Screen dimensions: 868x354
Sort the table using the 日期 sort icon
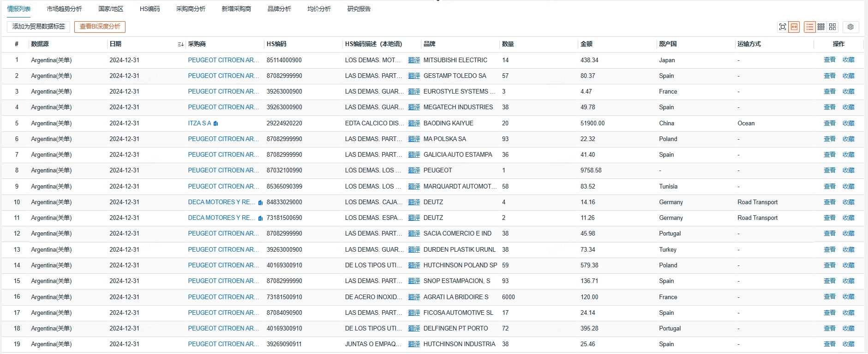[x=180, y=44]
